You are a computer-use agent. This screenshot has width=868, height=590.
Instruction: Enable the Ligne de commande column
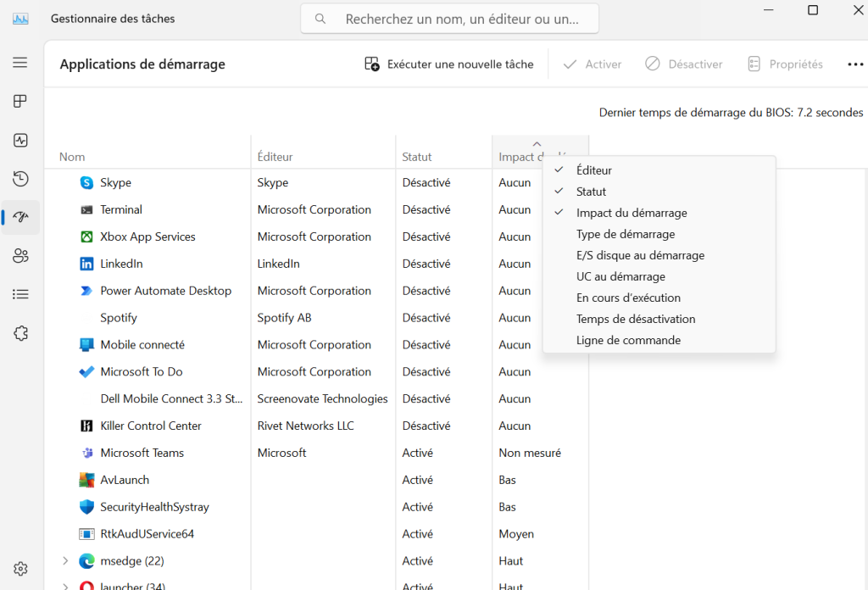click(659, 341)
